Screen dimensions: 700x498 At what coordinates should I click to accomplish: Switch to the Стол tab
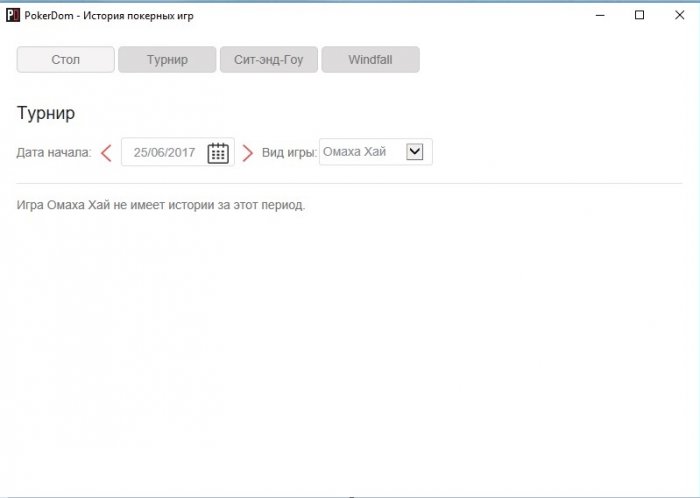pyautogui.click(x=66, y=59)
